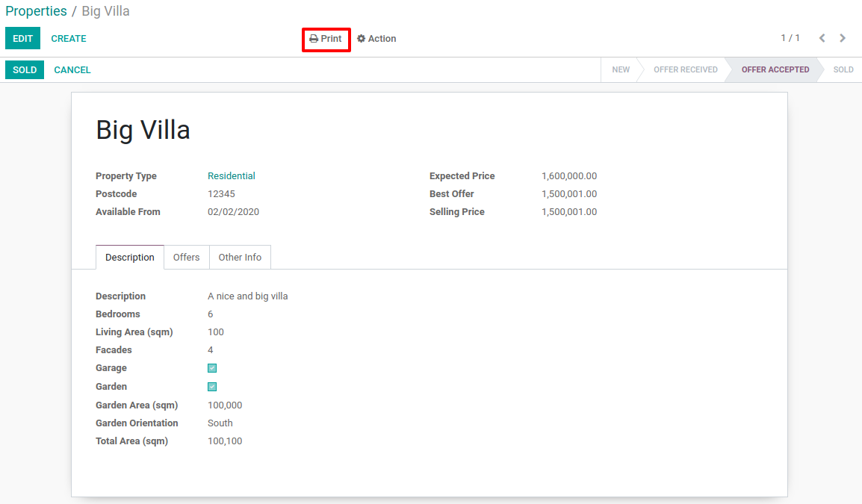Switch to the Offers tab
862x504 pixels.
(186, 258)
